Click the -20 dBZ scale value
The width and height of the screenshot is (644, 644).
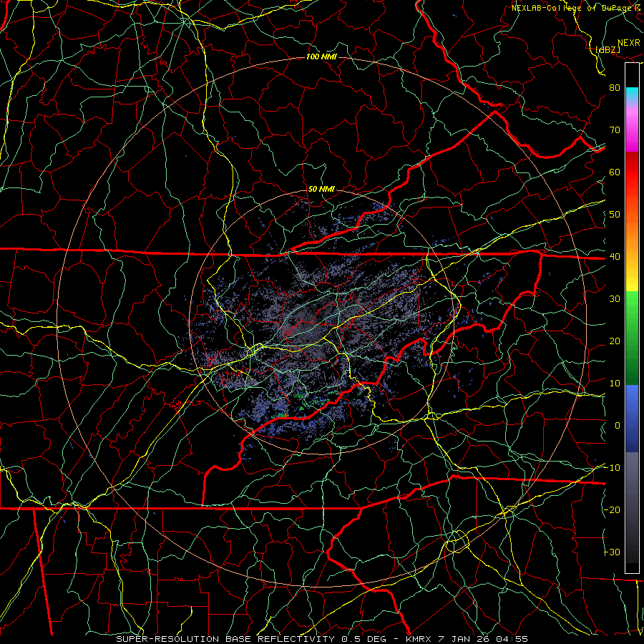pyautogui.click(x=612, y=509)
